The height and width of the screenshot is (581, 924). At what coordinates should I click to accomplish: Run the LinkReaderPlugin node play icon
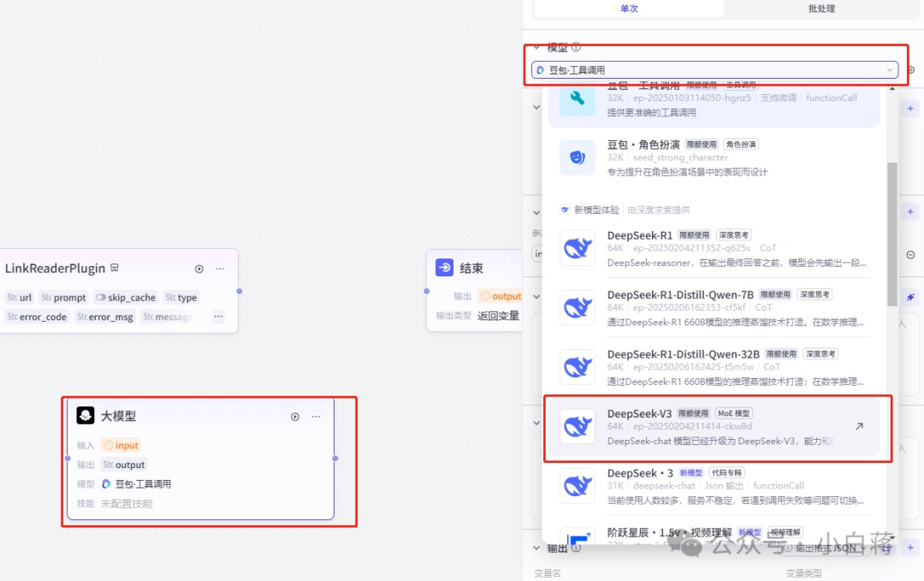point(199,269)
